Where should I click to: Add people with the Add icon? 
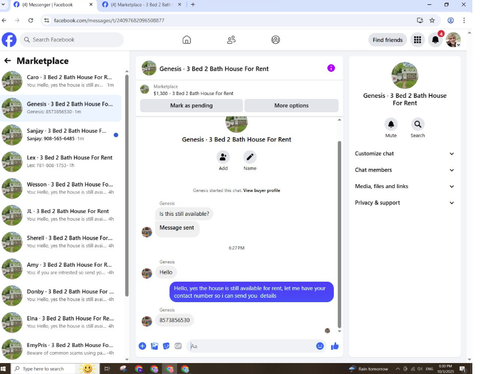point(223,157)
